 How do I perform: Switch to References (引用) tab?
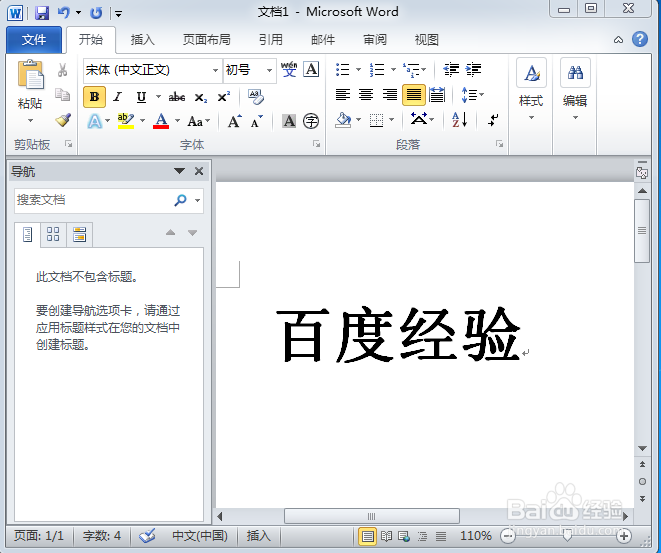[x=271, y=40]
